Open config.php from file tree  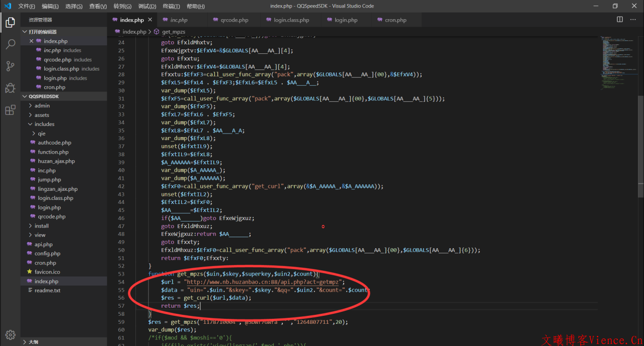point(47,253)
